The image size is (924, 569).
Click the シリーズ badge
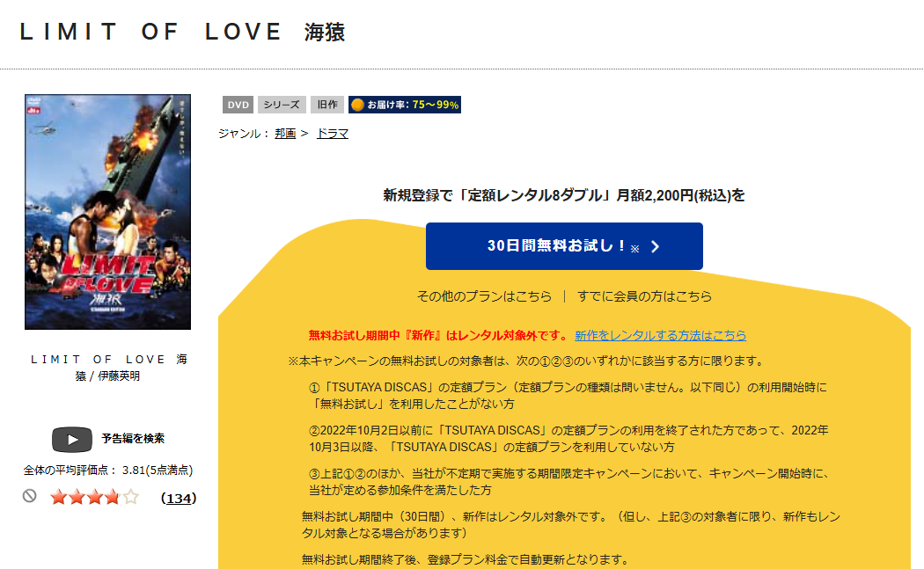pos(281,104)
